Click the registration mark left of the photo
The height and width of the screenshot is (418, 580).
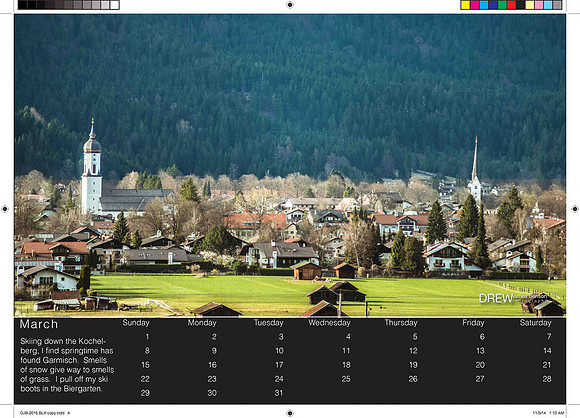[x=5, y=209]
